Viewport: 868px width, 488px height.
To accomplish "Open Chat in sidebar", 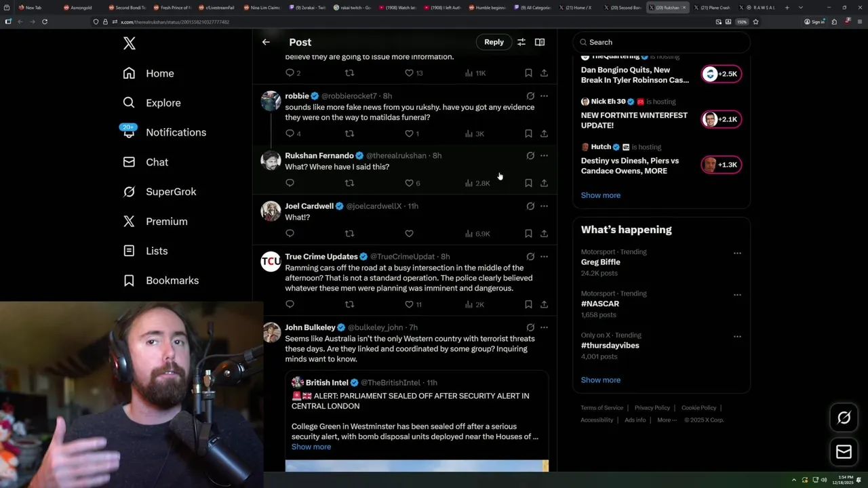I will [x=146, y=162].
